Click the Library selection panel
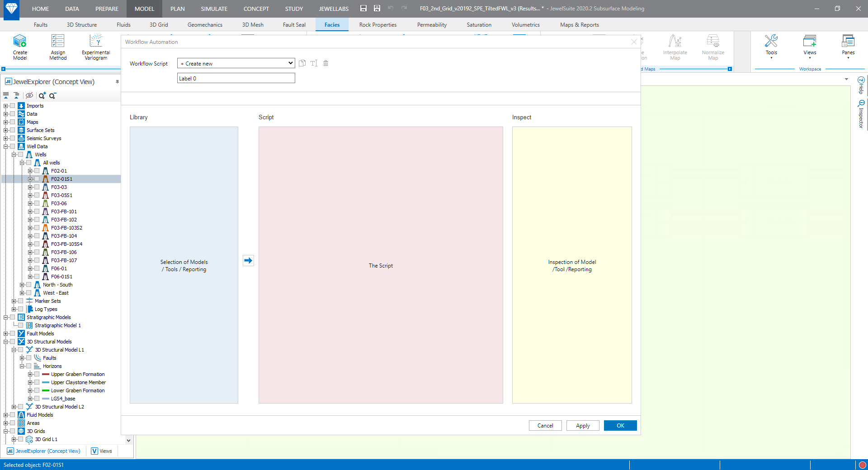 (184, 265)
